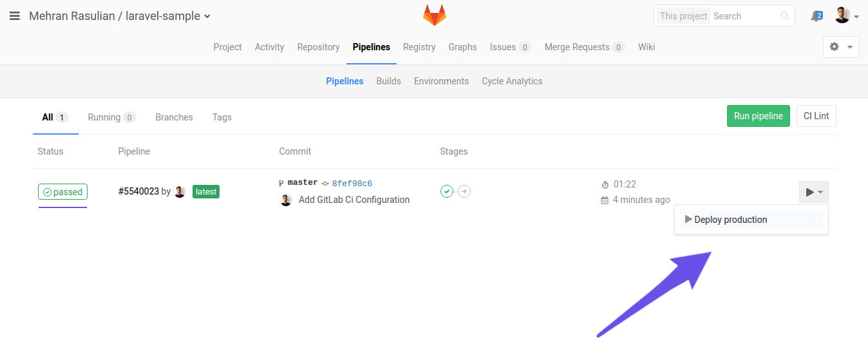Expand the project name dropdown chevron
Screen dimensions: 868x353
tap(207, 17)
